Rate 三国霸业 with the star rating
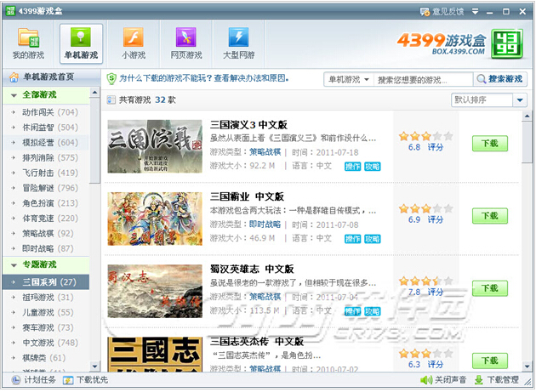This screenshot has height=392, width=536. [x=426, y=209]
